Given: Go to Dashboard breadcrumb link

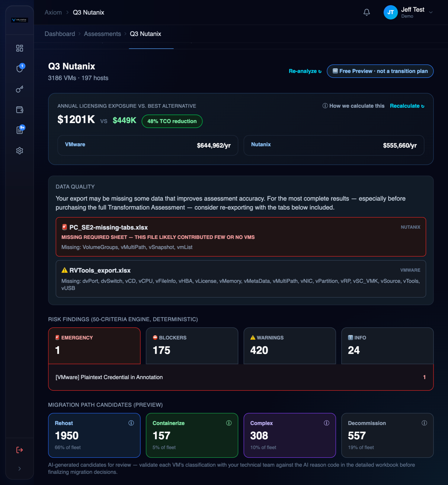Looking at the screenshot, I should coord(60,34).
